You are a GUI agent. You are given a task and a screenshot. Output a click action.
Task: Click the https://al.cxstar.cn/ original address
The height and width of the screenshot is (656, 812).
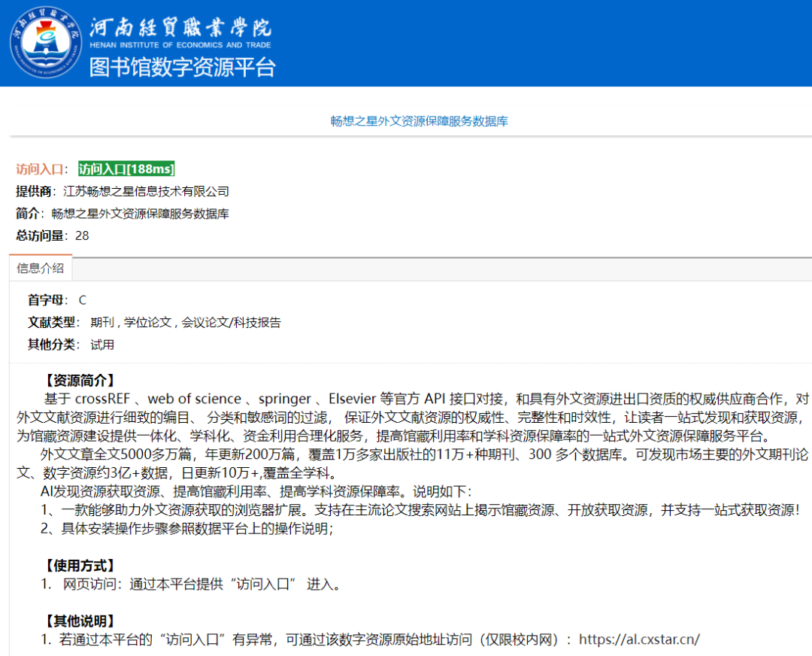click(639, 639)
